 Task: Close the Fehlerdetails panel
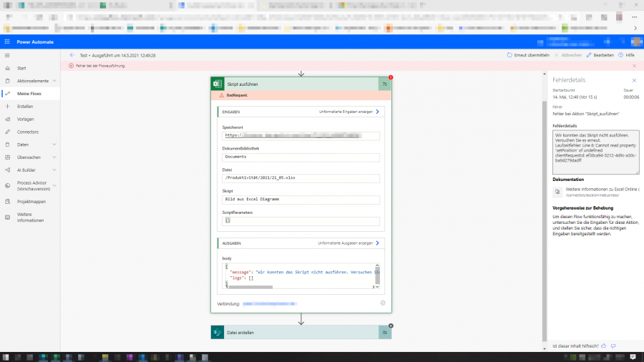point(634,80)
